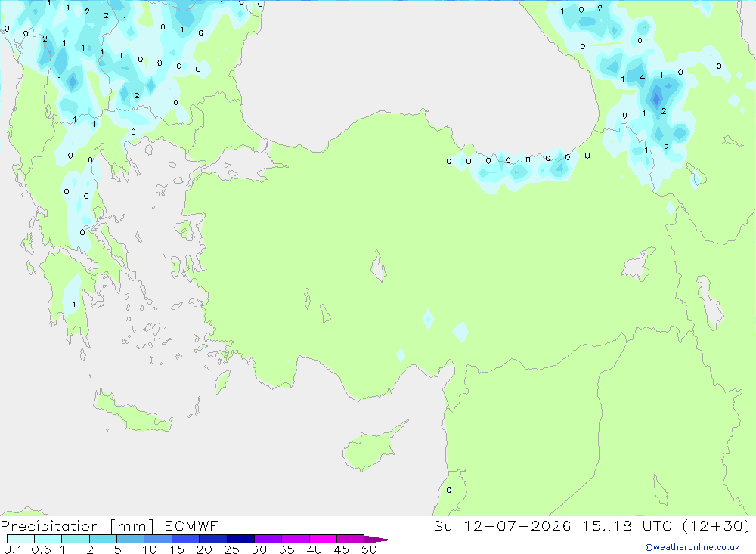Click the 30–35 mm purple legend swatch
756x554 pixels.
coord(268,539)
